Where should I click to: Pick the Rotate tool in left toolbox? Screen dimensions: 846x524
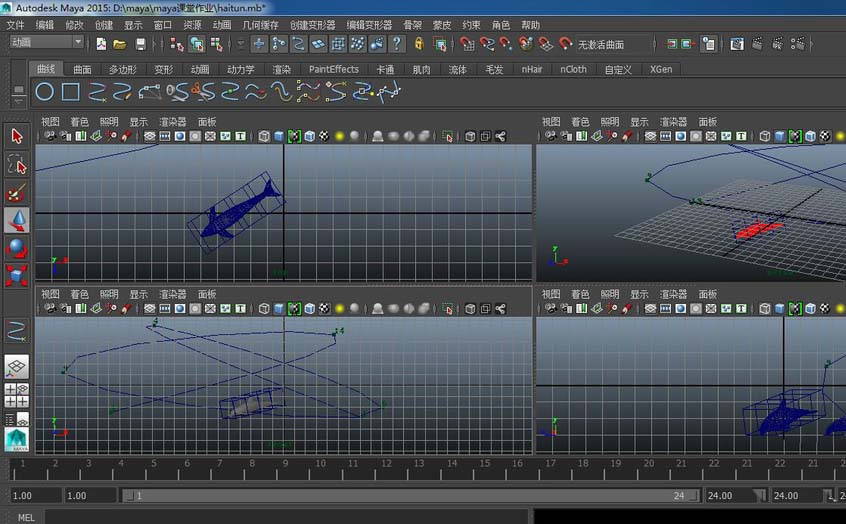[17, 247]
